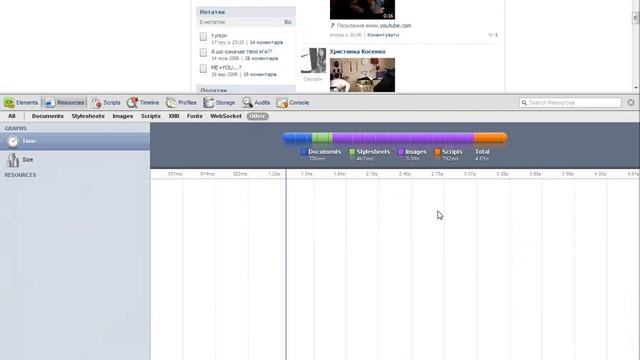Click purple Images segment of summary bar
The image size is (640, 360).
pyautogui.click(x=403, y=138)
